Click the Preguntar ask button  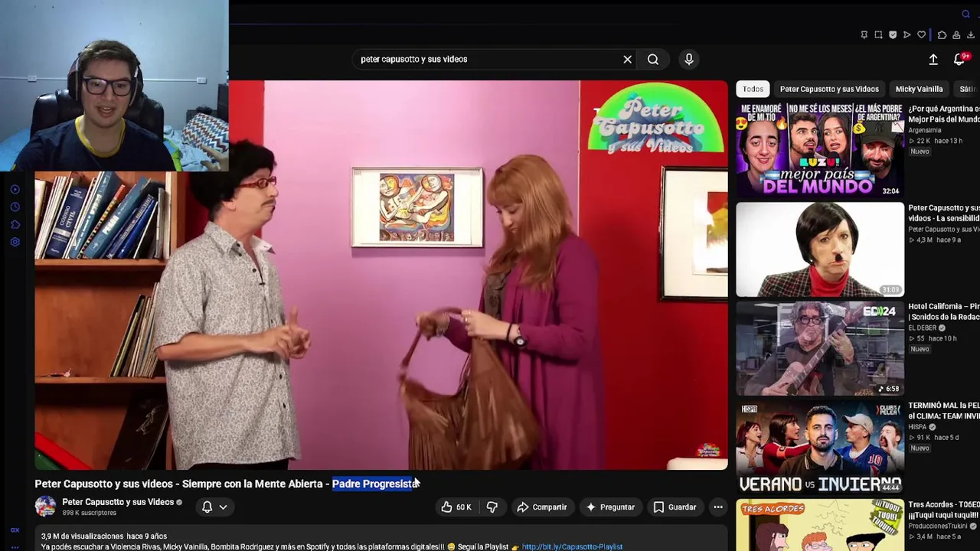click(610, 507)
